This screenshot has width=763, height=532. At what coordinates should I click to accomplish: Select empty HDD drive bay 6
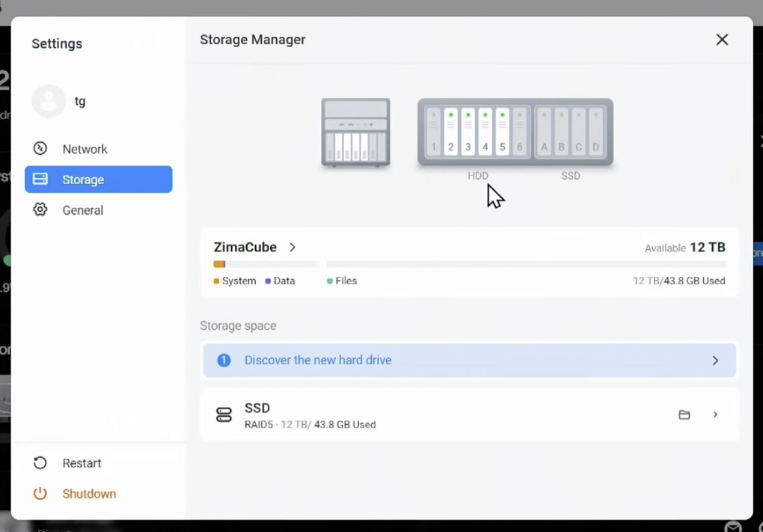tap(520, 132)
